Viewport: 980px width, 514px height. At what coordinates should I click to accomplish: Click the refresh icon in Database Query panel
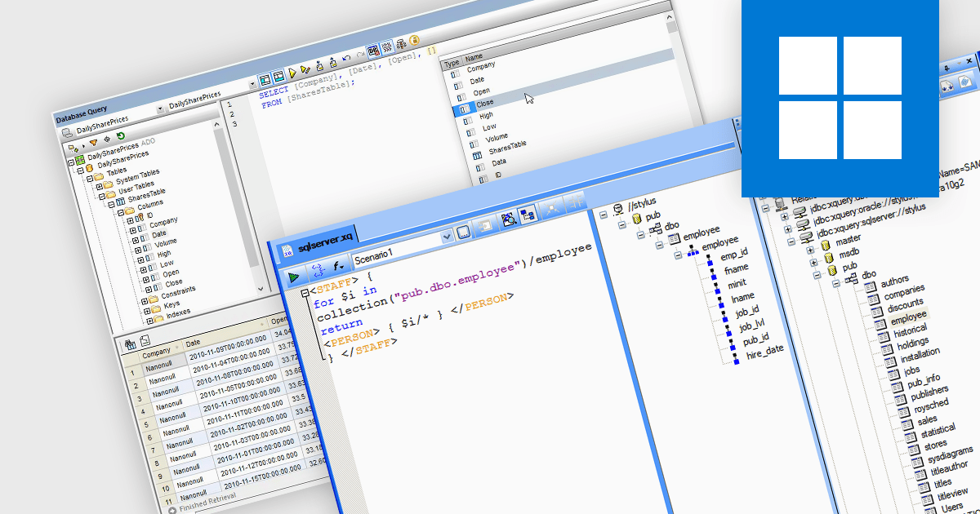click(121, 136)
